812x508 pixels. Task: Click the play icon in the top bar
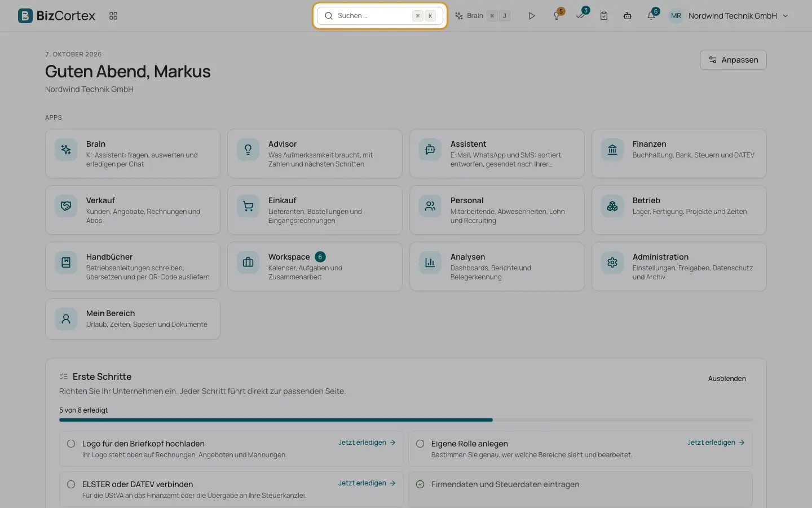tap(531, 16)
